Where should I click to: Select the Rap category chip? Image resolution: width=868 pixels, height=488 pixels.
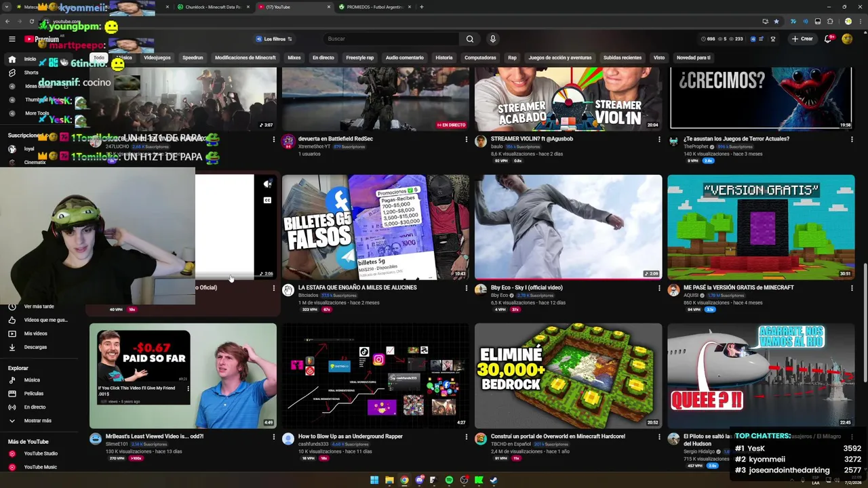(x=512, y=58)
